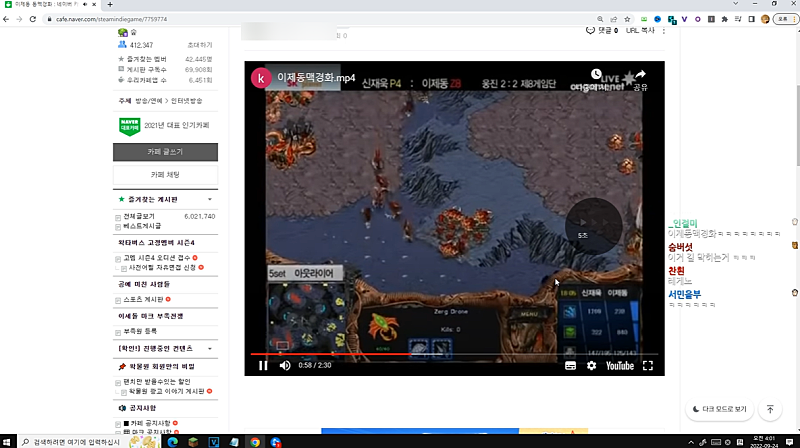
Task: Switch video to fullscreen
Action: (648, 366)
